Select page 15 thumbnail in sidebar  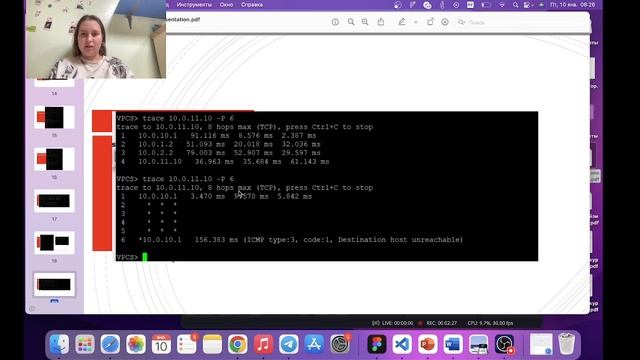coord(54,118)
